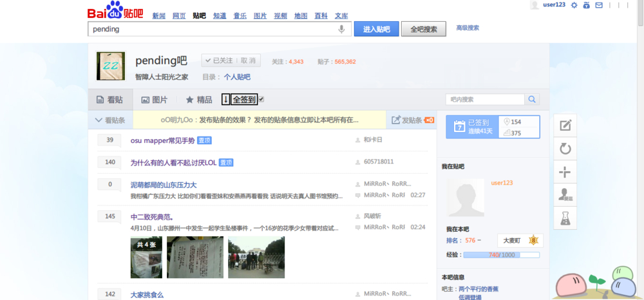
Task: Open the 网页 navigation link
Action: pyautogui.click(x=179, y=16)
